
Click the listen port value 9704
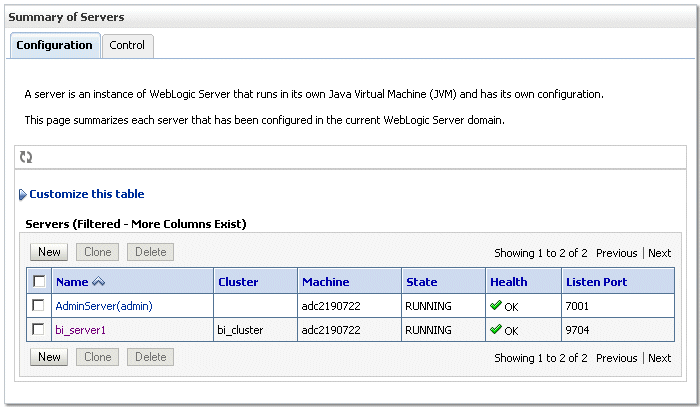(x=577, y=330)
